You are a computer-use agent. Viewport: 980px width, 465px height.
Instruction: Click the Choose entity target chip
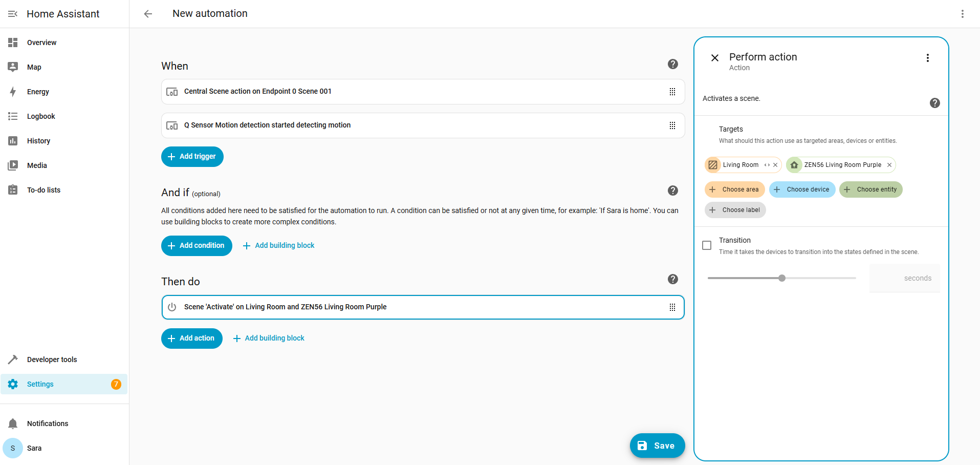[870, 189]
